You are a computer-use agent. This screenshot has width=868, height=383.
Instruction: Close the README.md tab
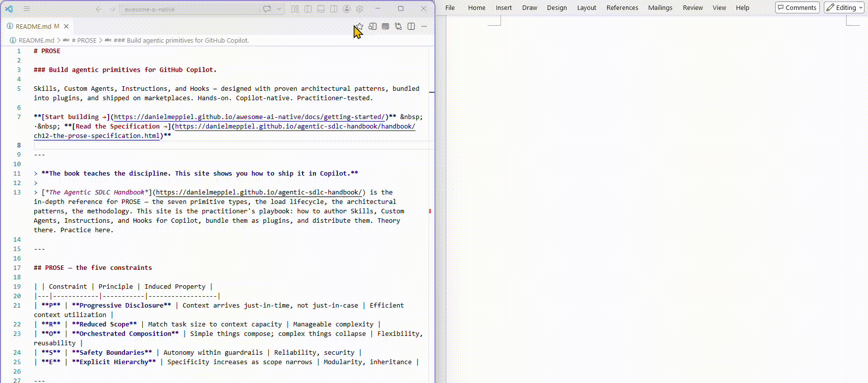click(66, 26)
